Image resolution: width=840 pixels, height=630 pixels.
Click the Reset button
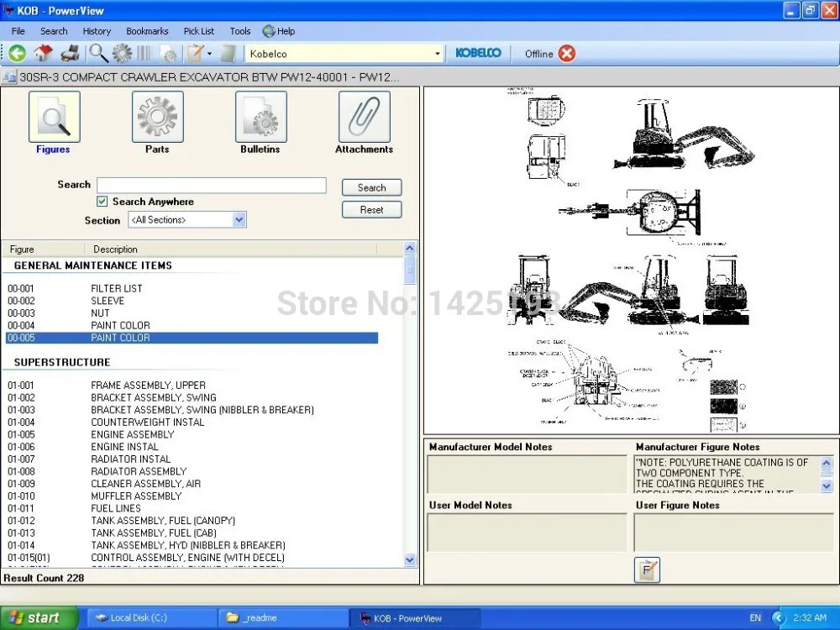pyautogui.click(x=372, y=209)
